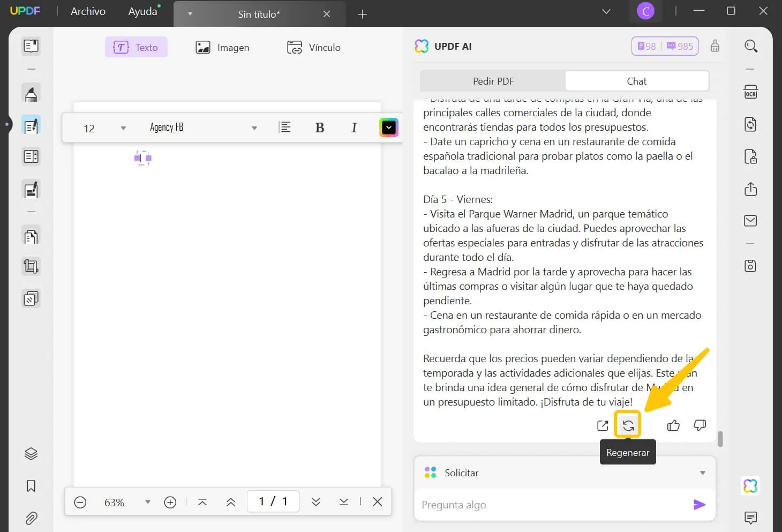The height and width of the screenshot is (532, 782).
Task: Export the AI answer with export icon
Action: pyautogui.click(x=603, y=425)
